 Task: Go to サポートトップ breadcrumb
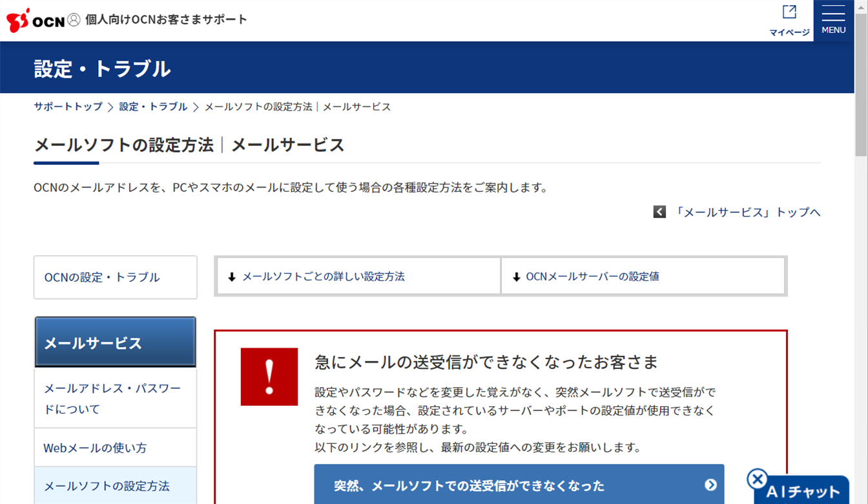pos(68,107)
